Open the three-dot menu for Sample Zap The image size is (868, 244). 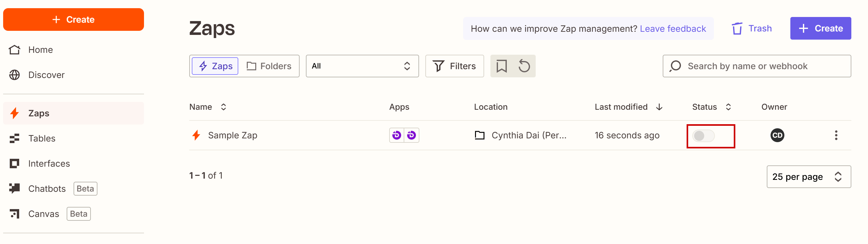836,135
